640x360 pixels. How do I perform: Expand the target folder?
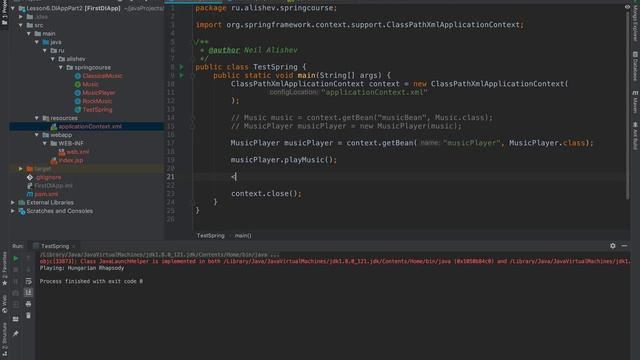[21, 169]
